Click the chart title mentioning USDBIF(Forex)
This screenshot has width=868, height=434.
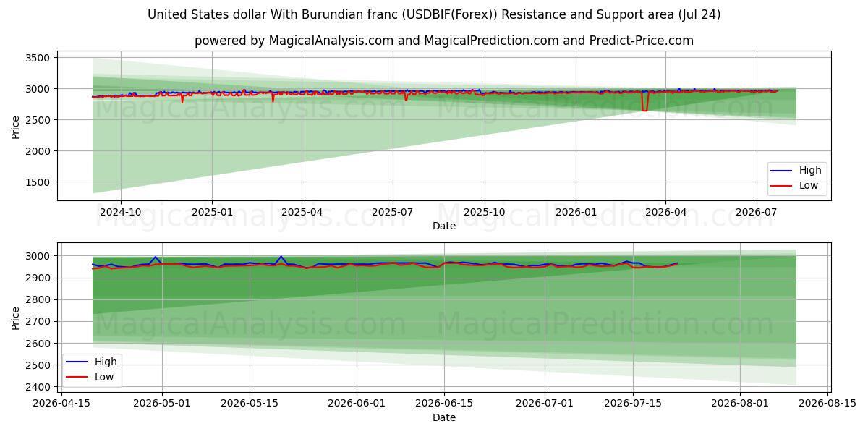click(434, 14)
